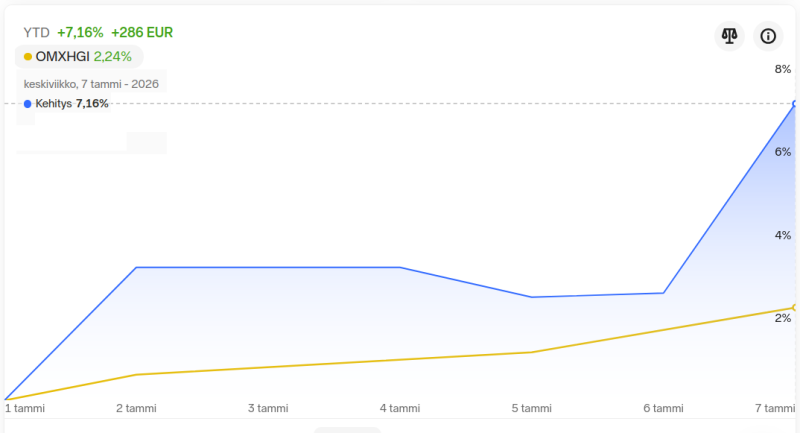Click the info circle icon
This screenshot has height=433, width=800.
click(768, 36)
